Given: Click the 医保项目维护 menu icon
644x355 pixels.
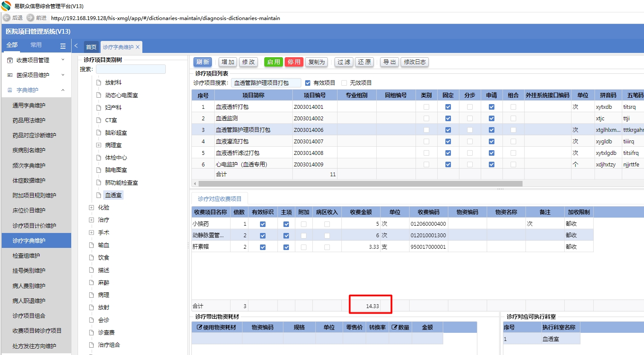Looking at the screenshot, I should [x=10, y=75].
